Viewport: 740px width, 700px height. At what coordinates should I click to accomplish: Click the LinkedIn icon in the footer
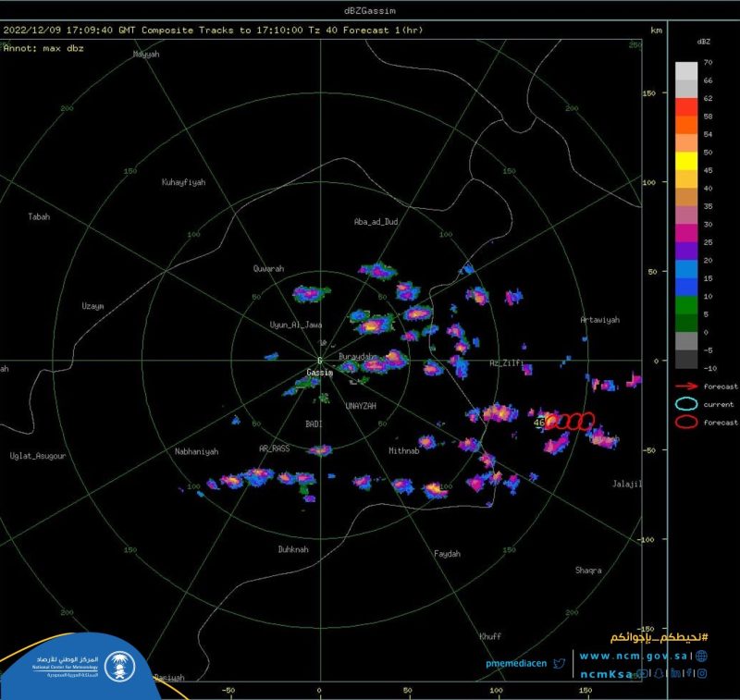[676, 673]
